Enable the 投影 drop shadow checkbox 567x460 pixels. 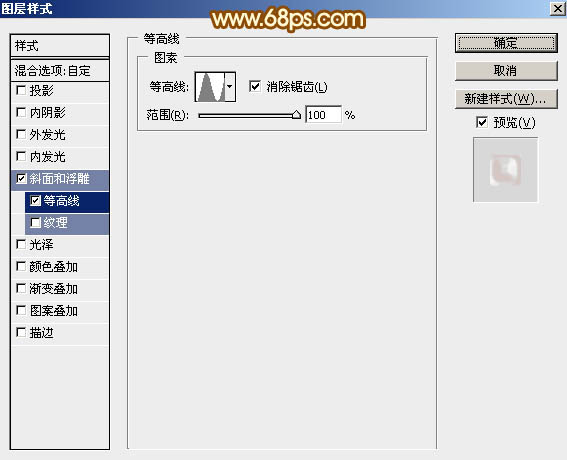21,90
